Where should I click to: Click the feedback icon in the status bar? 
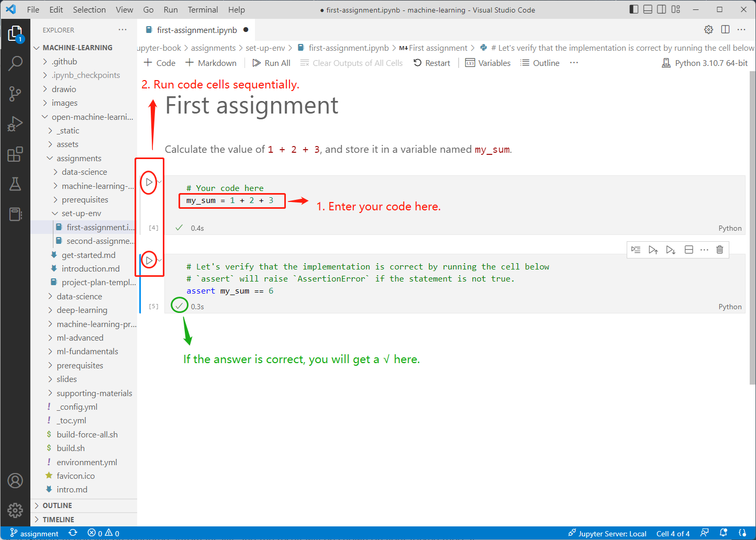coord(705,533)
